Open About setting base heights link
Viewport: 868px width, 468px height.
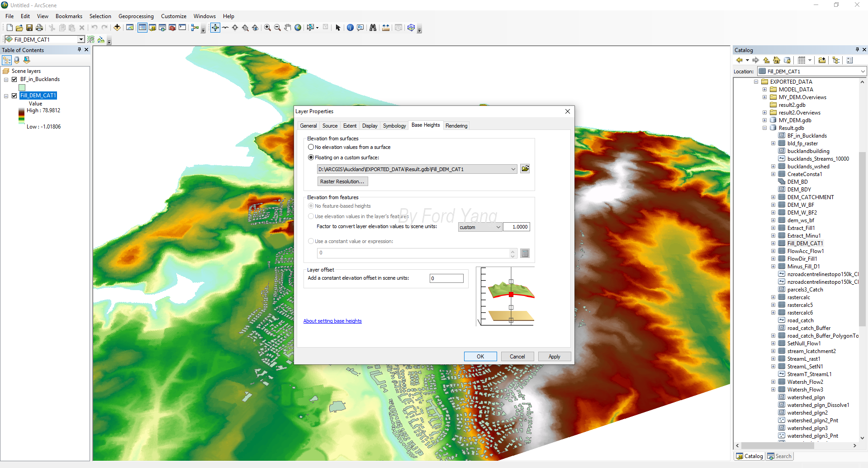click(332, 321)
